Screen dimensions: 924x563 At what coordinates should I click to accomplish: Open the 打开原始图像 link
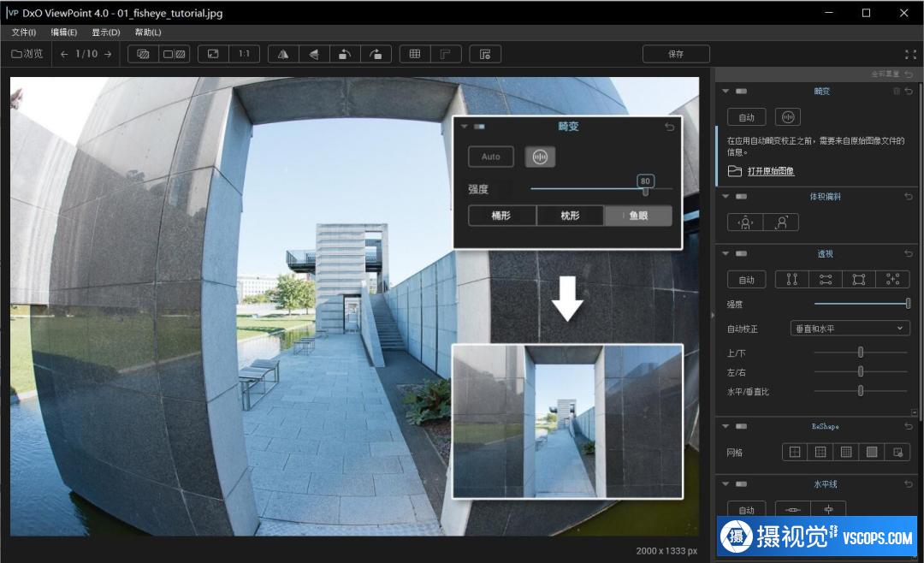pyautogui.click(x=771, y=171)
